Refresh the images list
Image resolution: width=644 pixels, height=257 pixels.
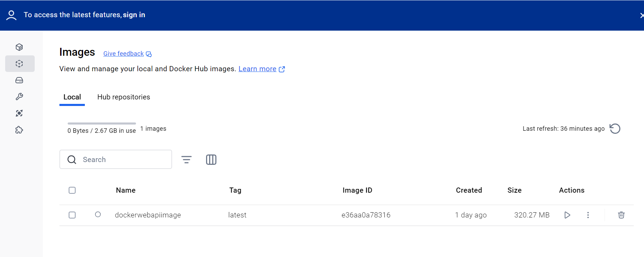[615, 129]
